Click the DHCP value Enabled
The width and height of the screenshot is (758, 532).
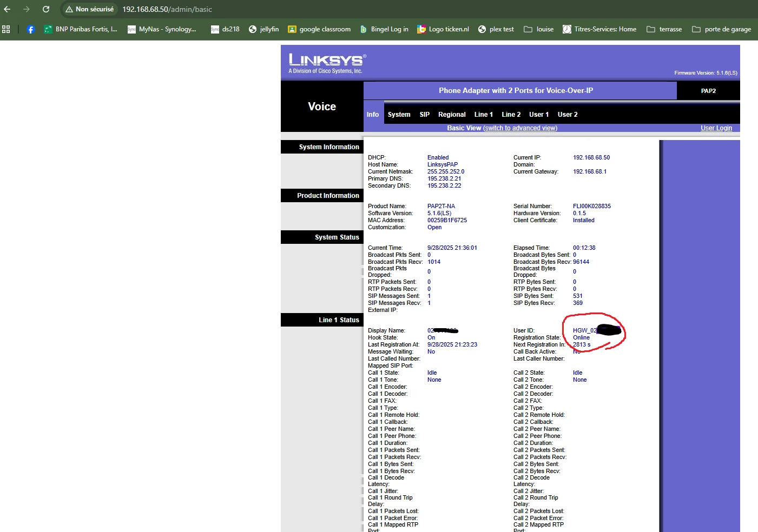438,158
